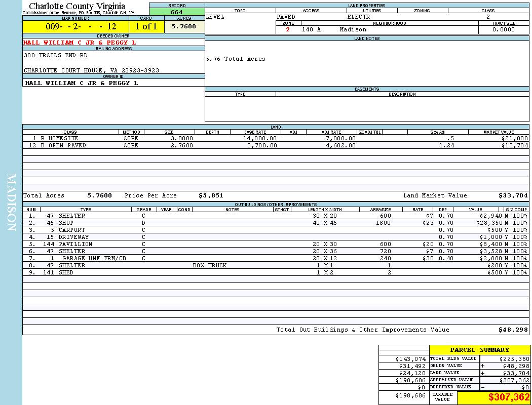
Task: Select the land notes '5.76 Total Acres' text
Action: (x=236, y=59)
